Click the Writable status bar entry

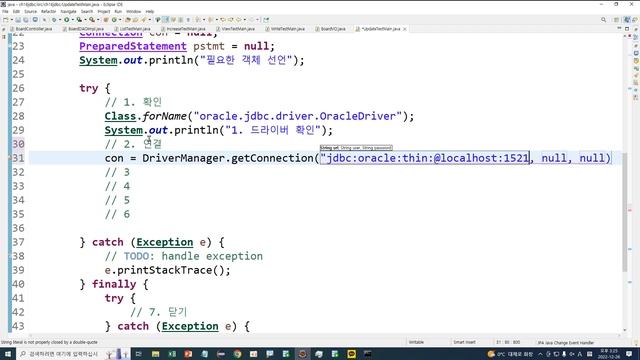coord(416,342)
